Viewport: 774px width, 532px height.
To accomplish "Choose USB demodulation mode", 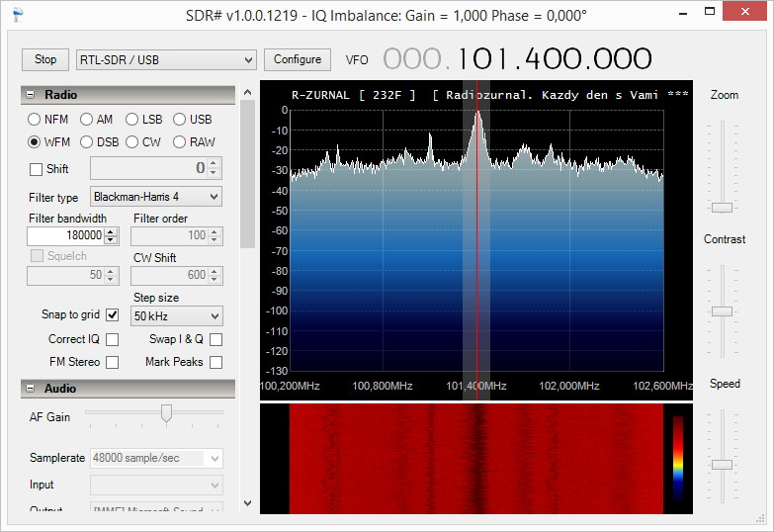I will coord(180,120).
